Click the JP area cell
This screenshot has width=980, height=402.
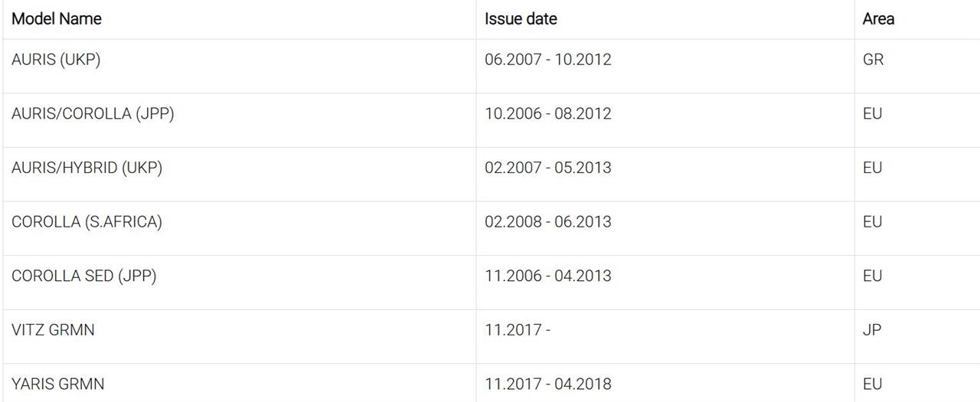tap(872, 330)
